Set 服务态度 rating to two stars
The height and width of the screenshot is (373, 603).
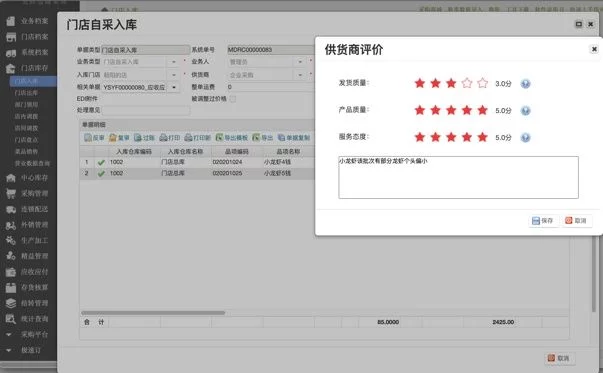pos(435,137)
